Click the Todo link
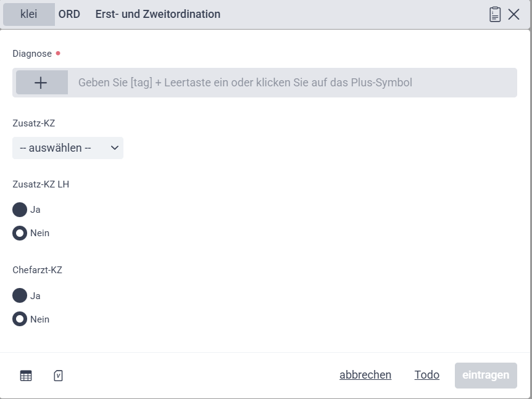 pos(427,375)
